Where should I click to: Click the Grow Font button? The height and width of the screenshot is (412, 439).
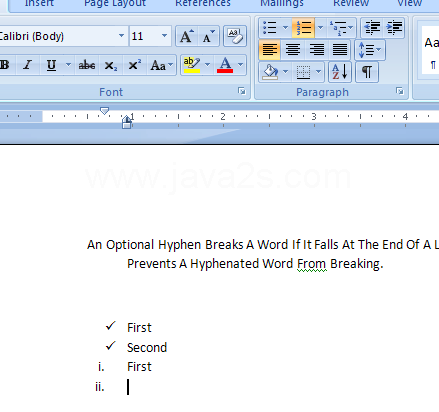[x=186, y=36]
